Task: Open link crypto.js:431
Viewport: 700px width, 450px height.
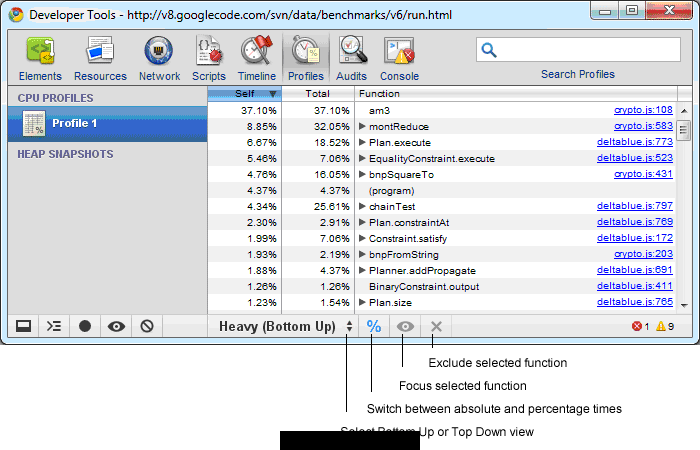Action: tap(643, 174)
